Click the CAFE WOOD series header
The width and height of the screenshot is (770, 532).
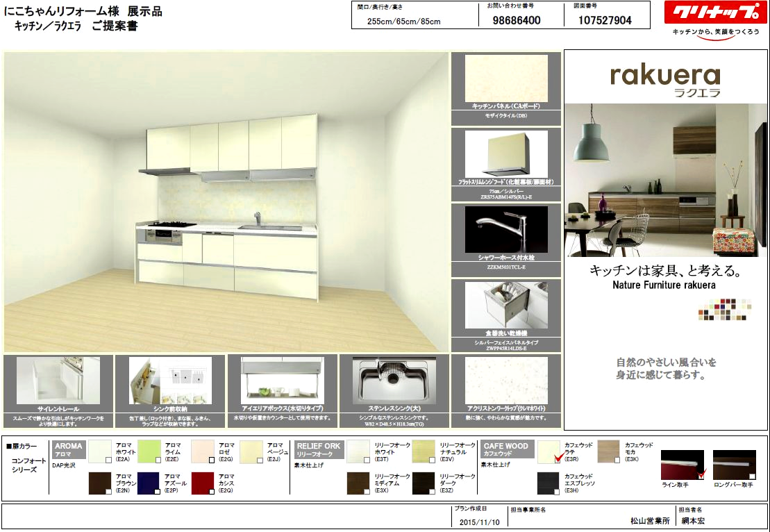pyautogui.click(x=505, y=449)
